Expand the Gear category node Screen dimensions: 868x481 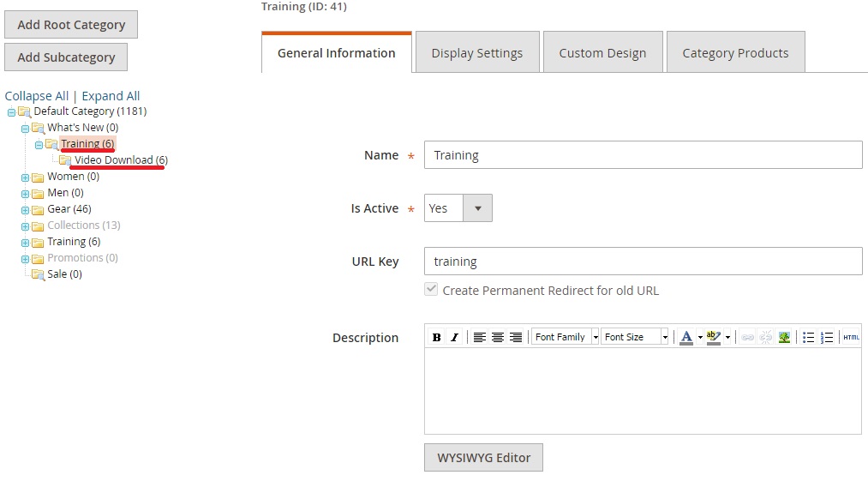[x=26, y=210]
